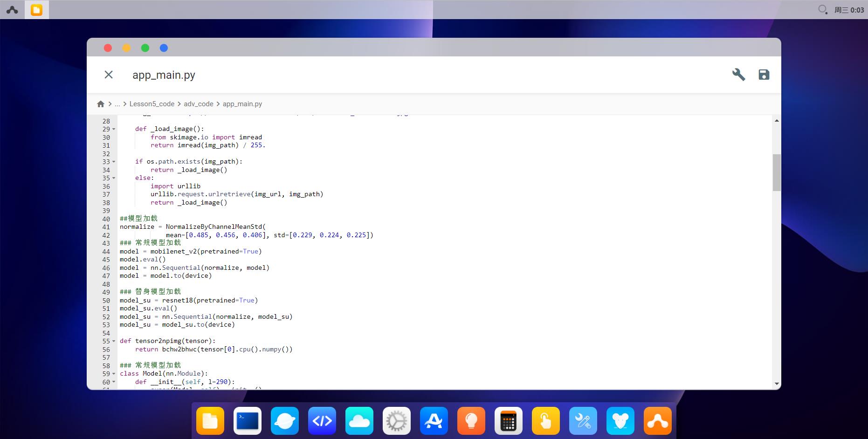
Task: Close file with X icon beside app_main.py
Action: [x=109, y=75]
